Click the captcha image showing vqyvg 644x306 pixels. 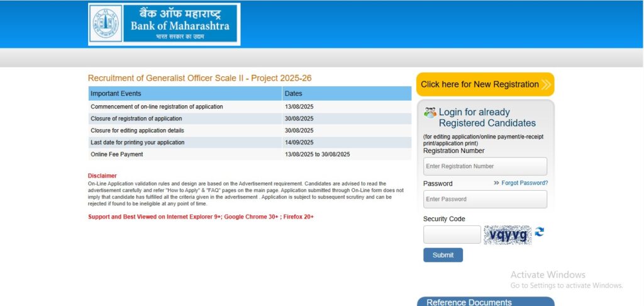click(507, 234)
